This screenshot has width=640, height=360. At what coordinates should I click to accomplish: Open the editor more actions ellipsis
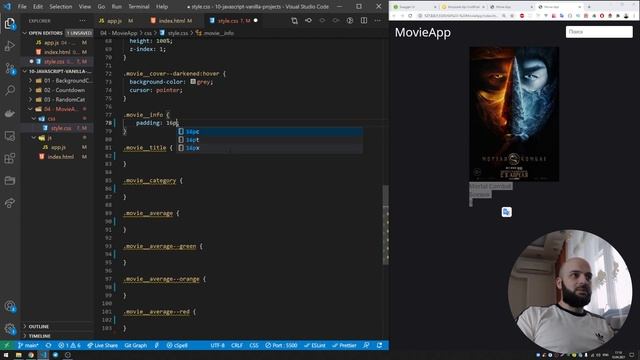pos(378,20)
